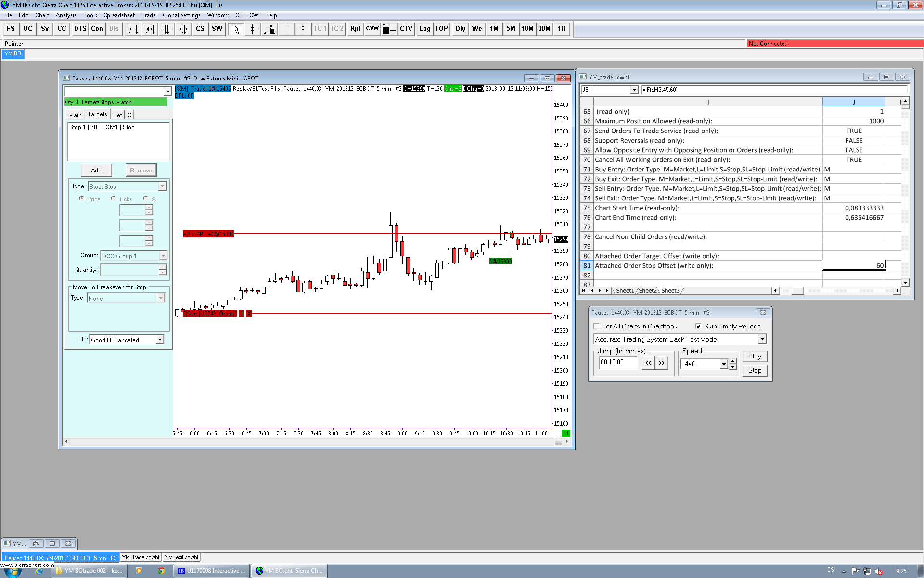Click the Rpl replay toolbar button
This screenshot has height=578, width=924.
(355, 29)
